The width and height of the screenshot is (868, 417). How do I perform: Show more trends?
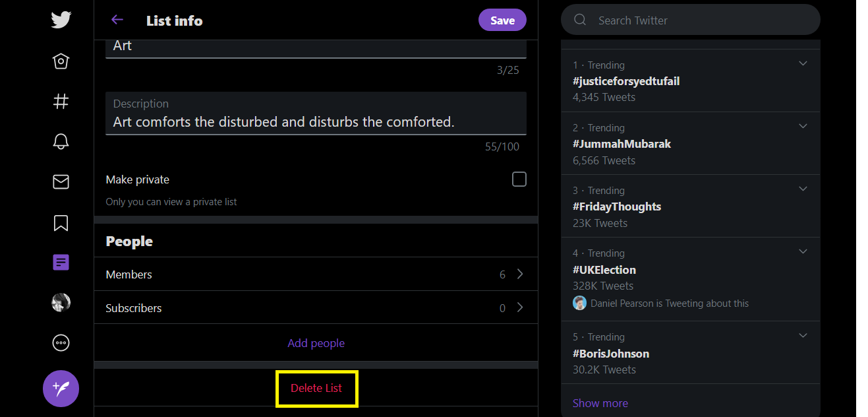pos(600,403)
